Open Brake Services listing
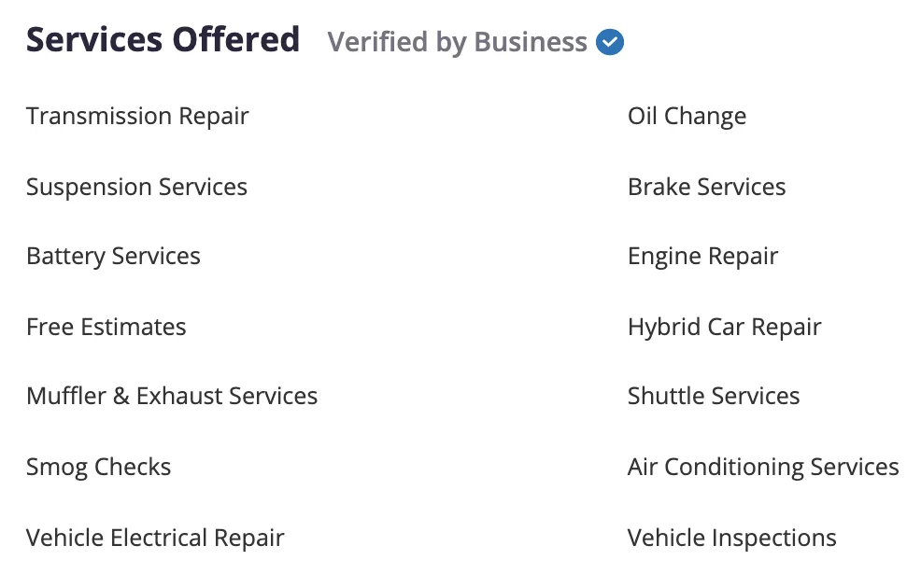 tap(706, 188)
